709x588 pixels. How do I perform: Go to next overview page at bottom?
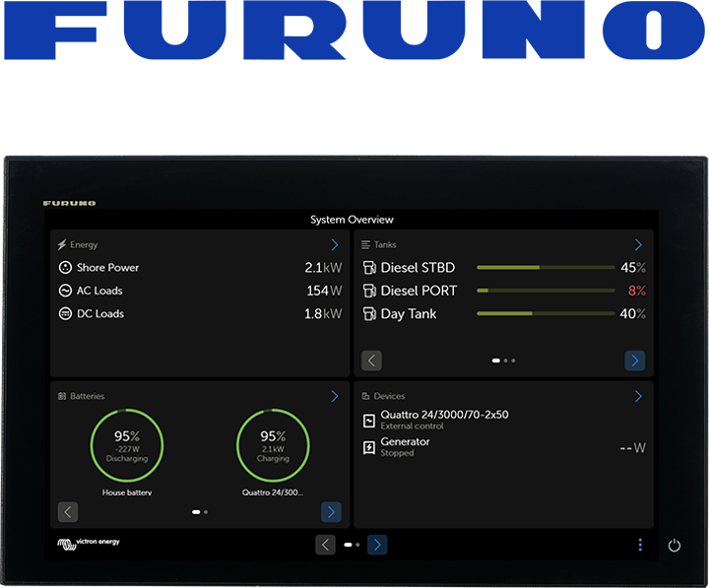377,545
